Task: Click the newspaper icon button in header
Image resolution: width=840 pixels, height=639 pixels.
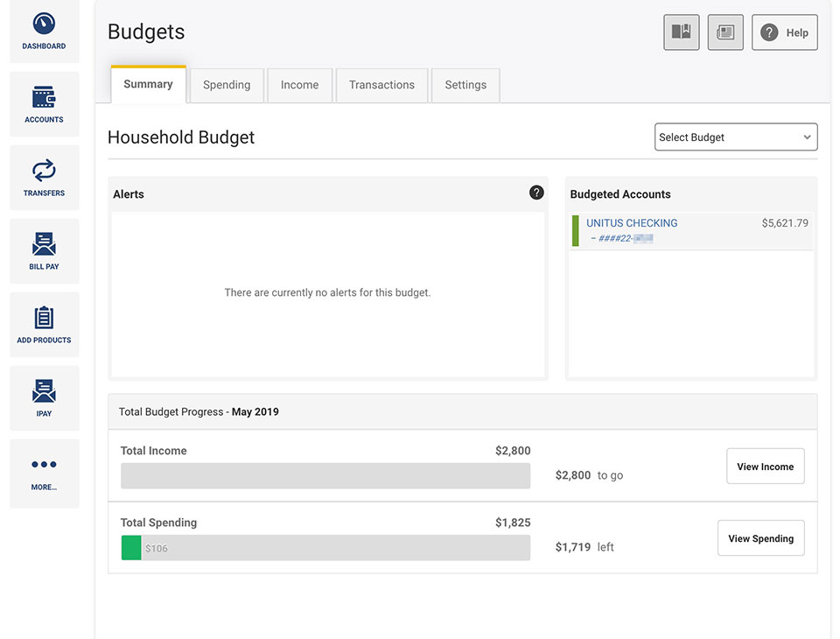Action: [725, 32]
